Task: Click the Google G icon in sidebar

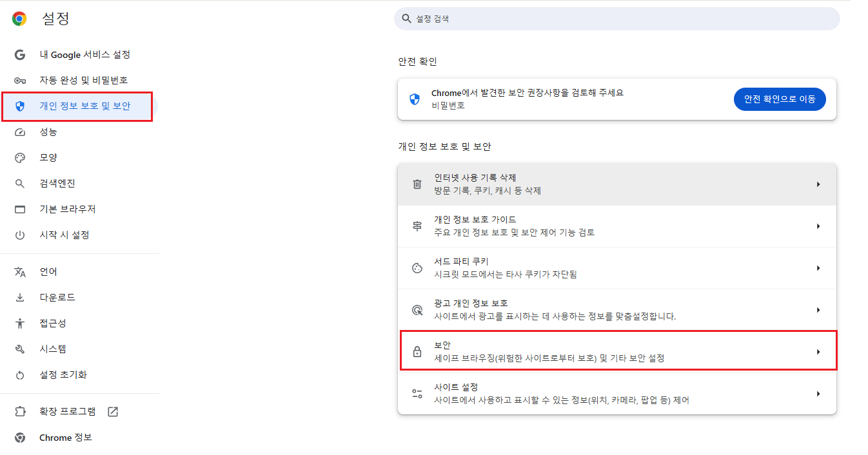Action: (x=20, y=55)
